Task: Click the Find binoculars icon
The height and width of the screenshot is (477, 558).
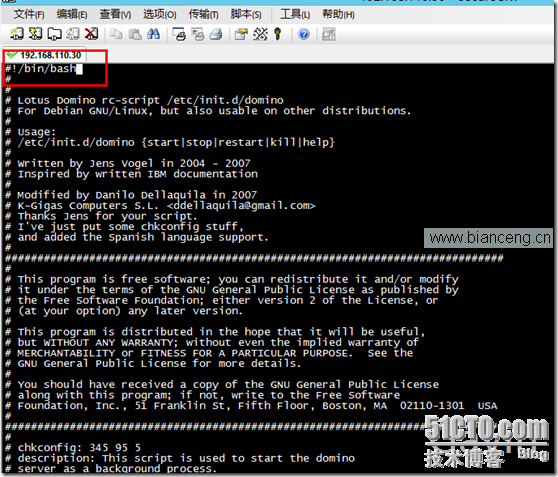Action: (x=153, y=34)
